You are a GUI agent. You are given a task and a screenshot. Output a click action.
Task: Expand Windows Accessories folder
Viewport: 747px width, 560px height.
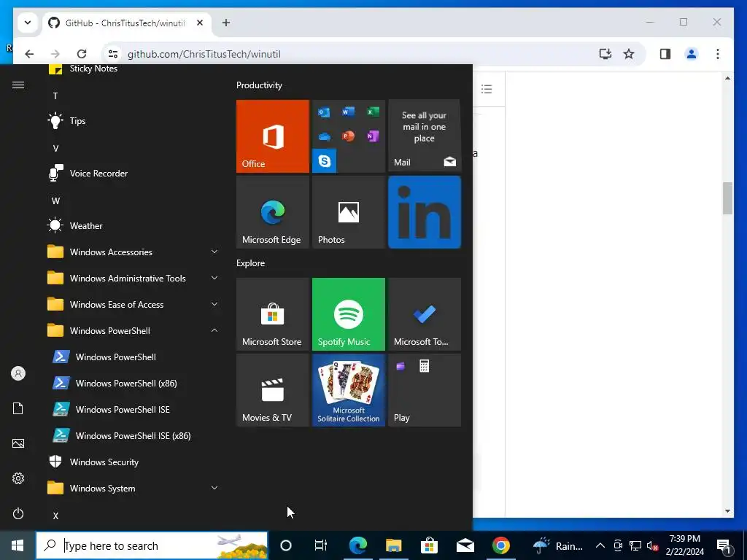(x=134, y=252)
